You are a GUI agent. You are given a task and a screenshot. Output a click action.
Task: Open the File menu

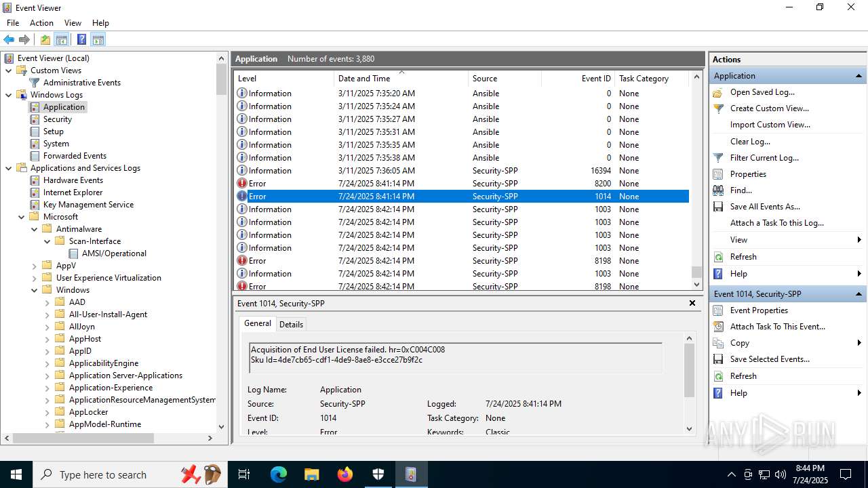[13, 23]
